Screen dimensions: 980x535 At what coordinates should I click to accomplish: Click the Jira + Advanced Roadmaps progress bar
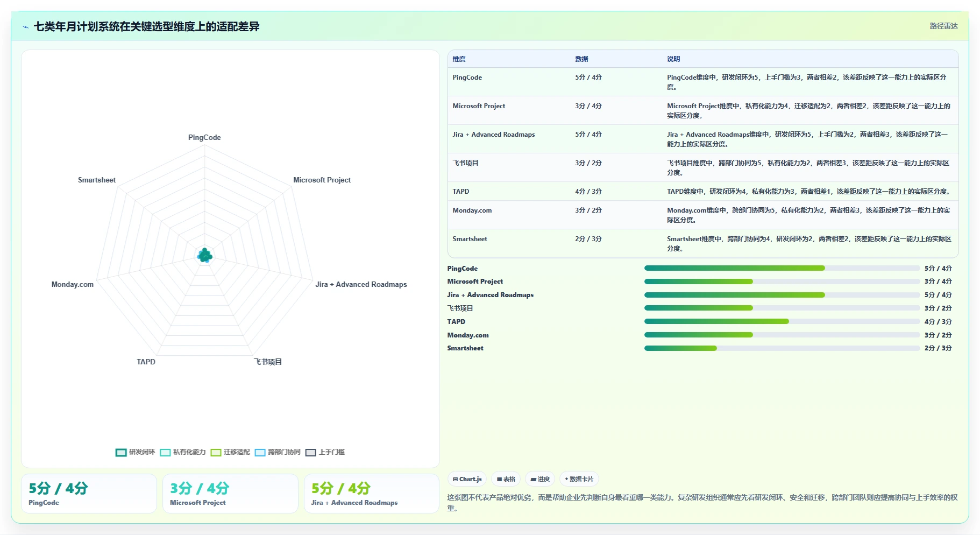pos(782,295)
